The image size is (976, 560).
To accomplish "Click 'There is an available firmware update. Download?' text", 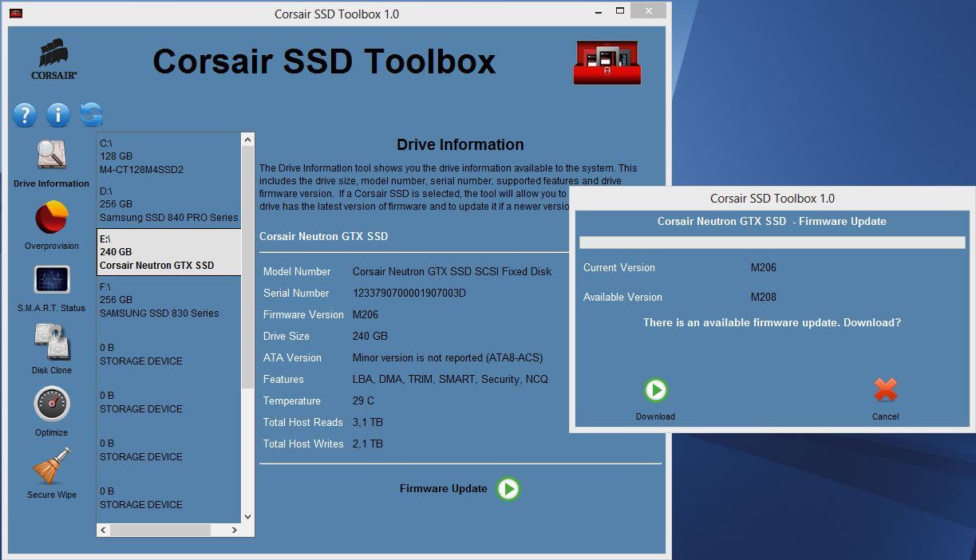I will (772, 322).
